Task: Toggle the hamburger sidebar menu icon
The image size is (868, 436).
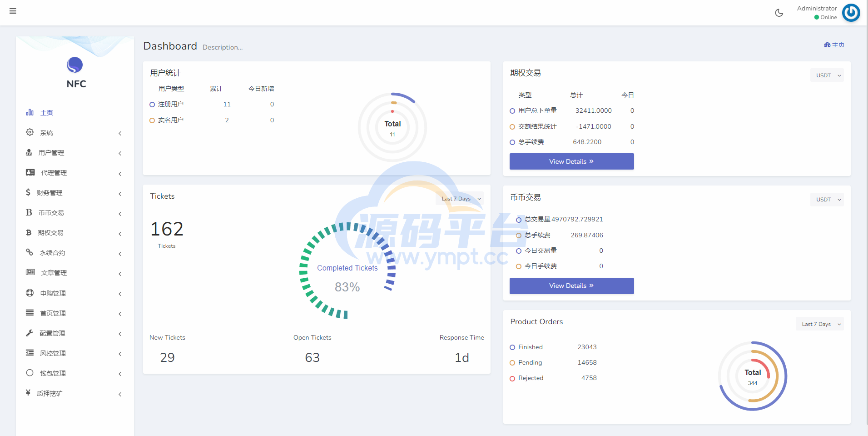Action: 13,11
